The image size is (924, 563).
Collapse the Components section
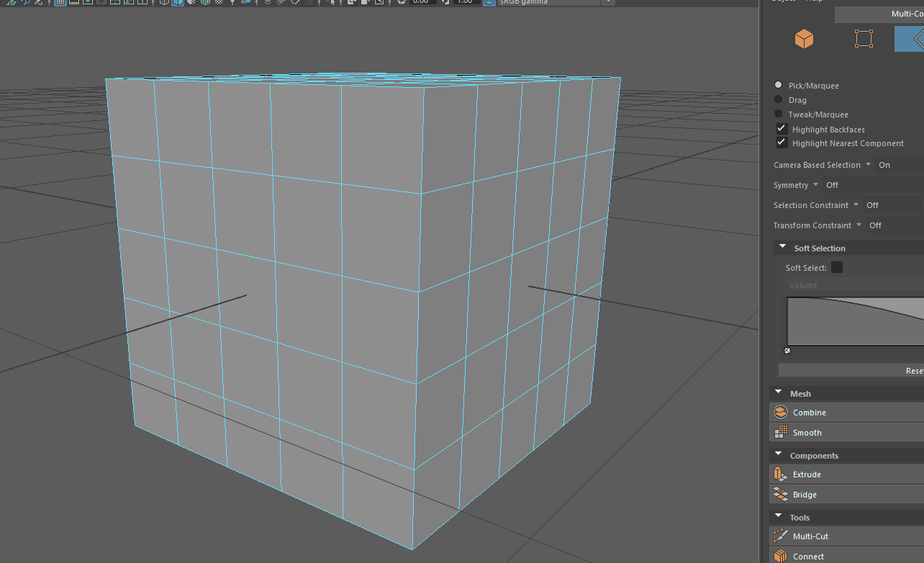point(779,455)
